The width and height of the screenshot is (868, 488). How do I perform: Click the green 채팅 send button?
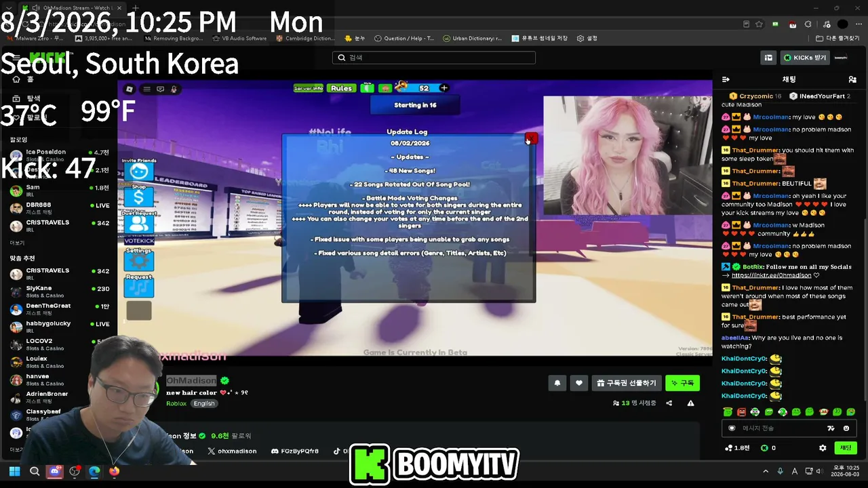(846, 448)
